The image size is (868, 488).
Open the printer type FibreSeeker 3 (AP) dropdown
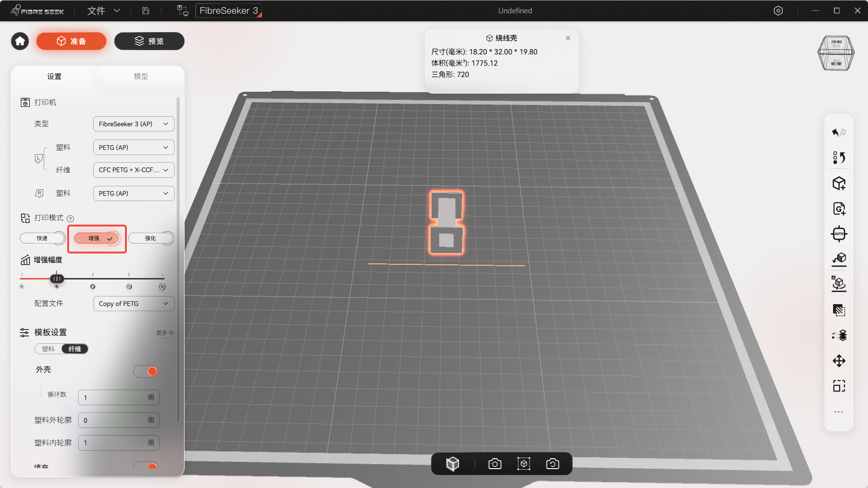coord(134,124)
